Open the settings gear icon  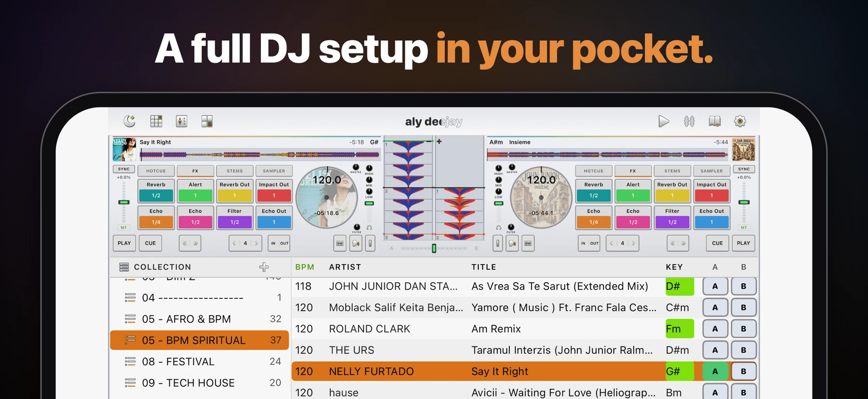coord(740,121)
